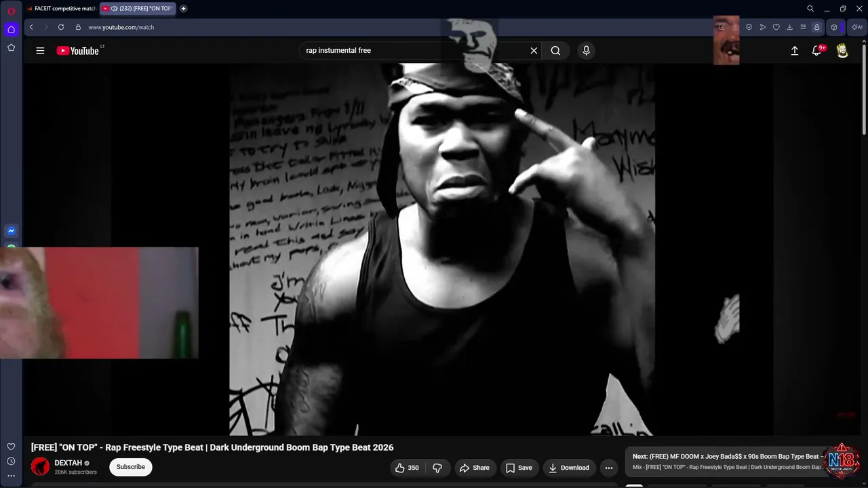Open the My Flow send icon
This screenshot has height=488, width=868.
[763, 27]
